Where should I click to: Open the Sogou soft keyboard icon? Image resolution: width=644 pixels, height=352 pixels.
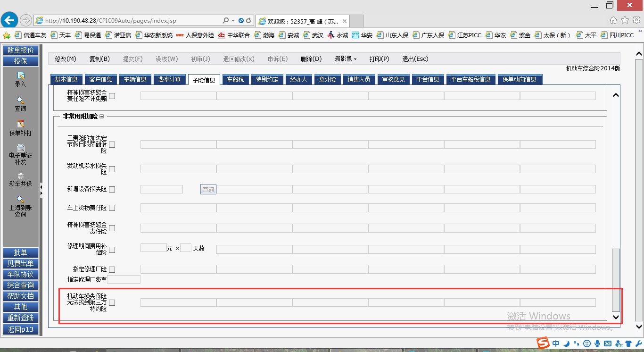(608, 343)
